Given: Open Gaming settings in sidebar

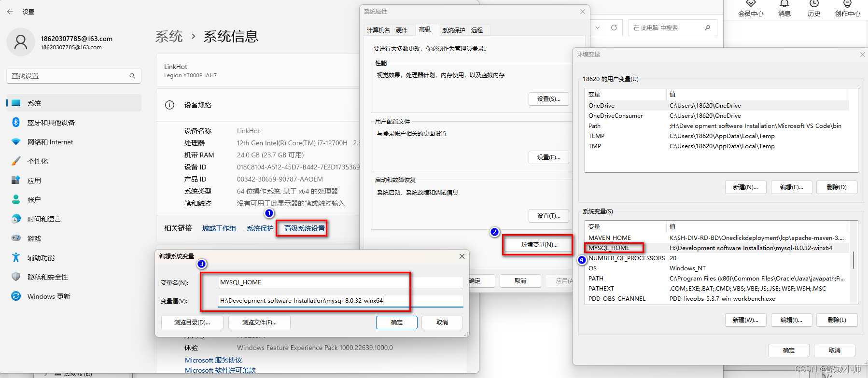Looking at the screenshot, I should point(74,238).
